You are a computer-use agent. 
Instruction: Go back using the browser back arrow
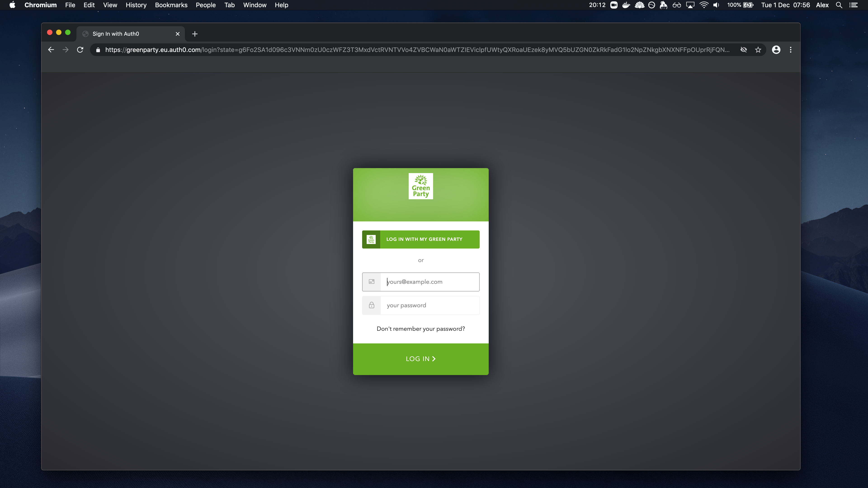(51, 50)
